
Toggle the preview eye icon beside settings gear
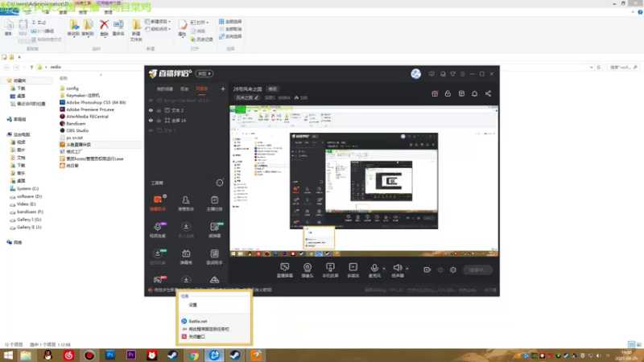pos(440,269)
